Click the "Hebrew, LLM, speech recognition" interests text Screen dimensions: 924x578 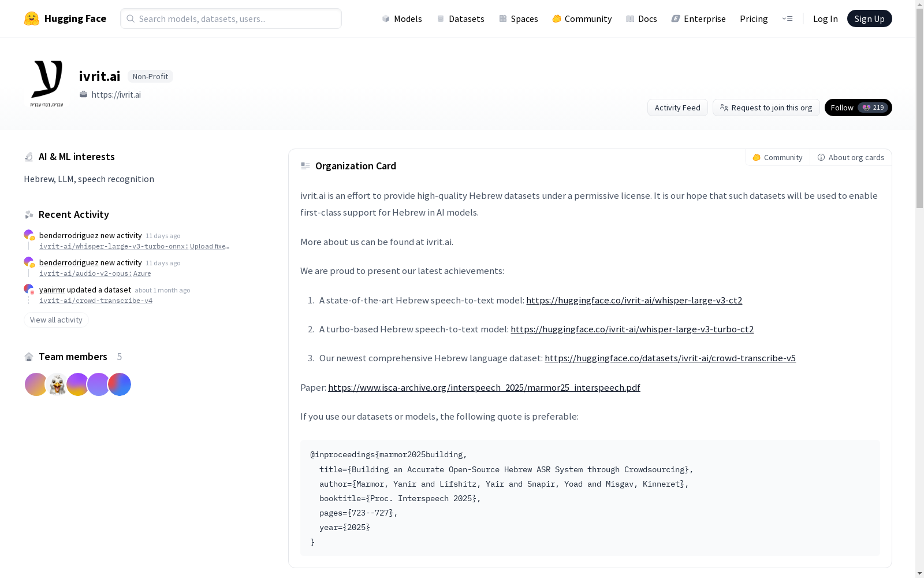point(89,179)
